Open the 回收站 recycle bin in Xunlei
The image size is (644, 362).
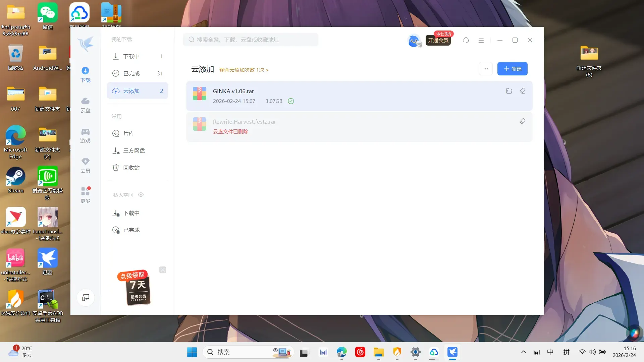(x=138, y=168)
